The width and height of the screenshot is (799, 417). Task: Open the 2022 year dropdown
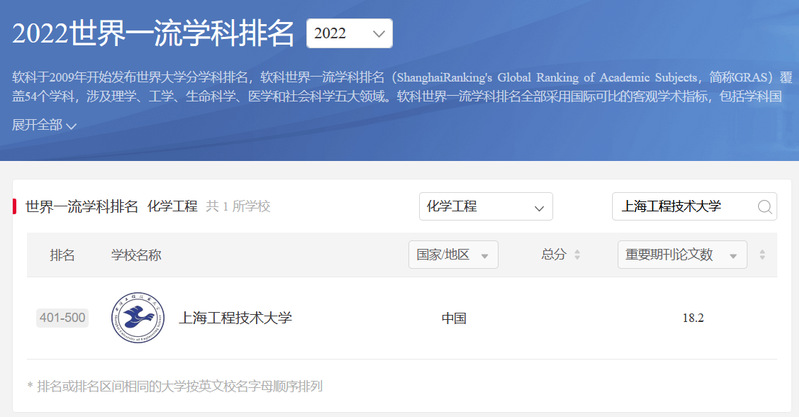349,33
